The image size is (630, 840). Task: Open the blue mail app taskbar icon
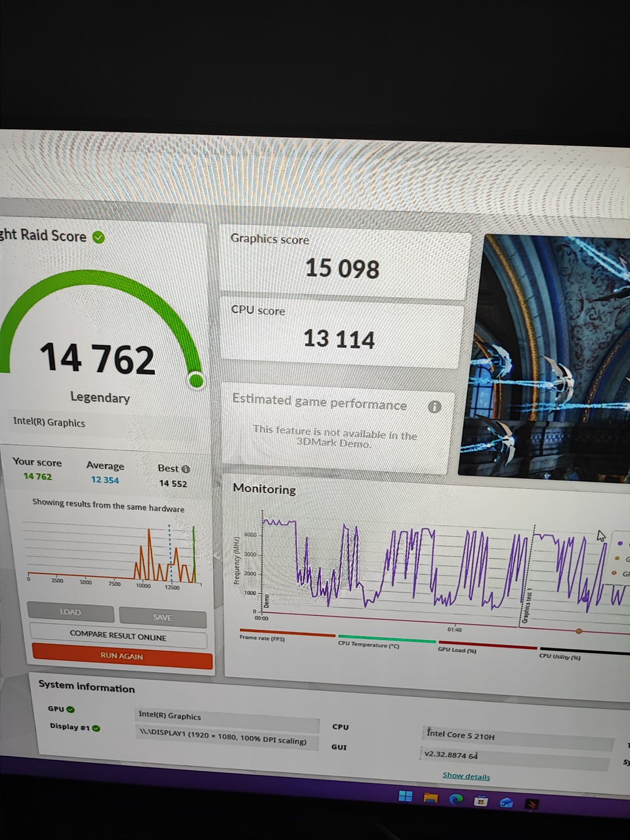(506, 802)
